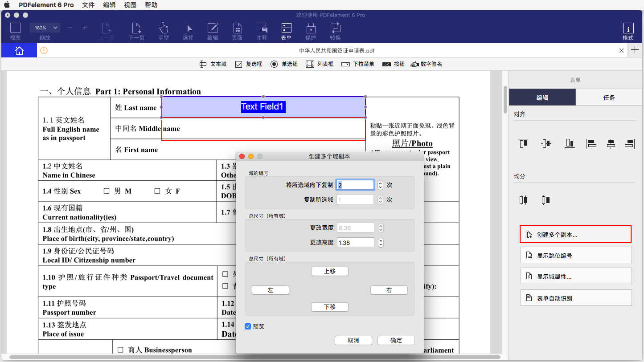Edit the 更改高度 height value
This screenshot has width=644, height=362.
pyautogui.click(x=355, y=242)
